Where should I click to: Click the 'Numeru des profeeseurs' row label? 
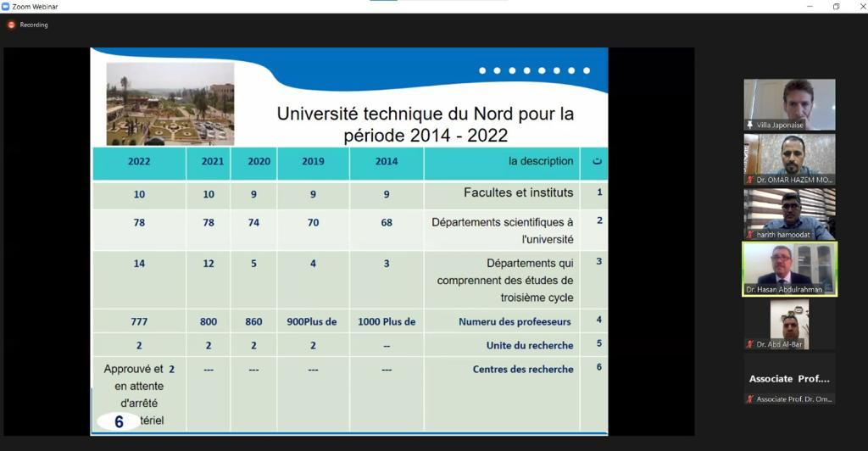point(515,321)
